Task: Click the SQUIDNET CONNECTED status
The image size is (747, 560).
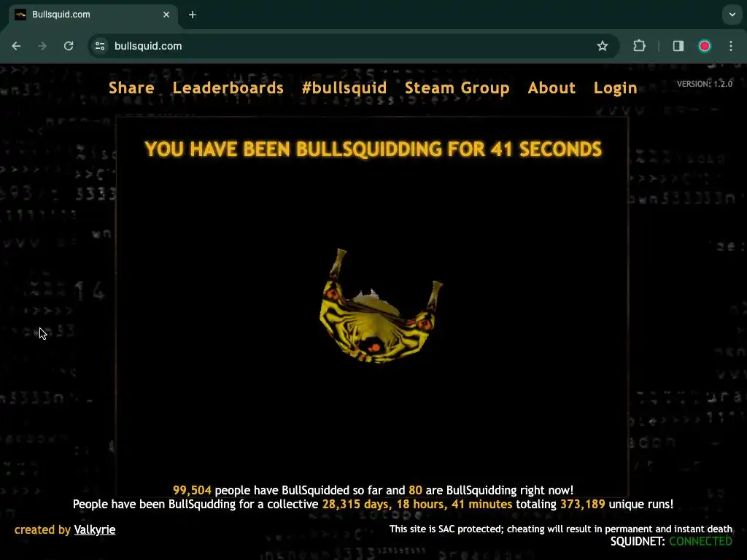Action: 671,542
